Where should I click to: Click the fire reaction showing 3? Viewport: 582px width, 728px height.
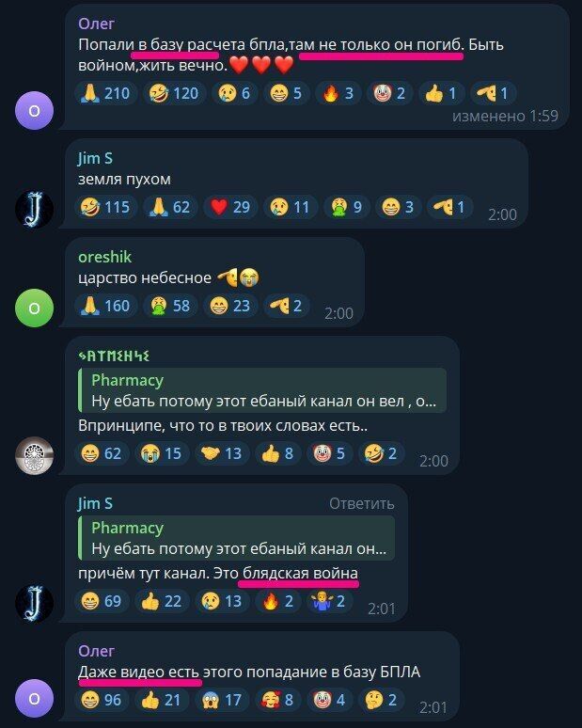(x=338, y=93)
